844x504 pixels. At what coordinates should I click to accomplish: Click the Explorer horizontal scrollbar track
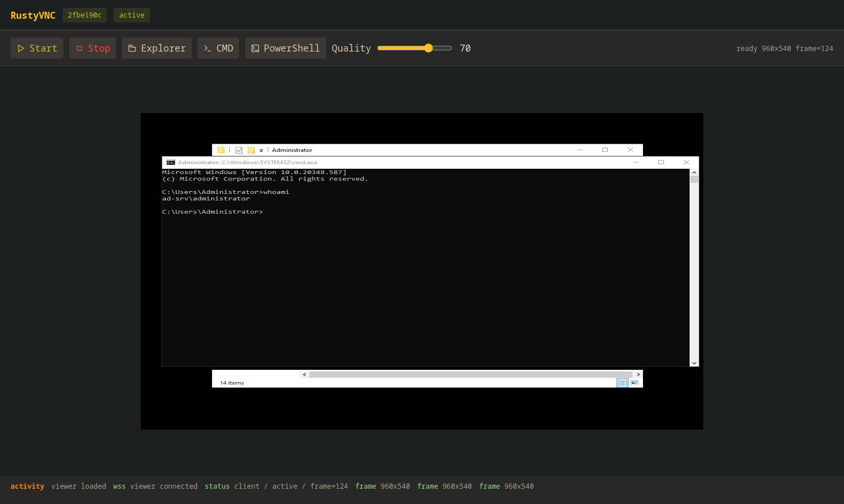[471, 374]
